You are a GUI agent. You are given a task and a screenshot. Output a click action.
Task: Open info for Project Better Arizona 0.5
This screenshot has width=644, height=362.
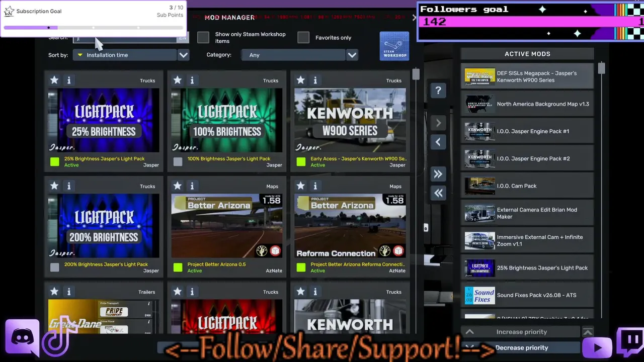pos(192,186)
